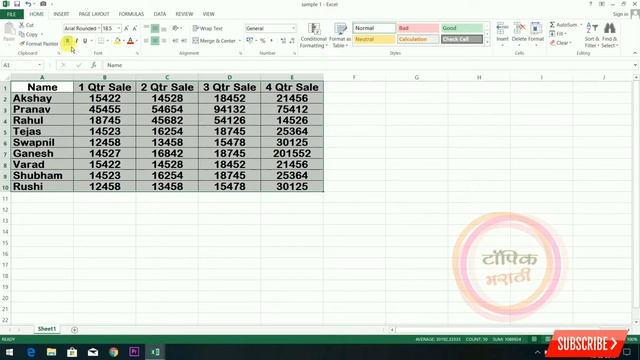Select Align Right
Screen dimensions: 640x360
point(164,41)
